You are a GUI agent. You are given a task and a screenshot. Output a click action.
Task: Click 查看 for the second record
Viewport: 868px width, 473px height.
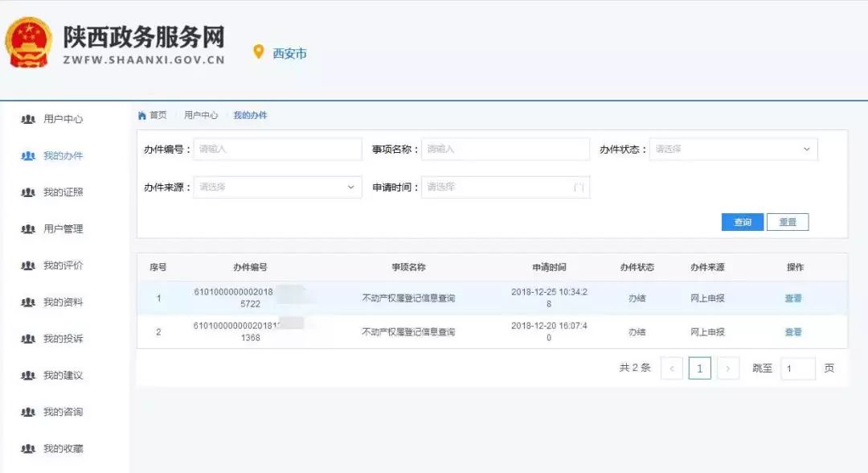pyautogui.click(x=792, y=332)
